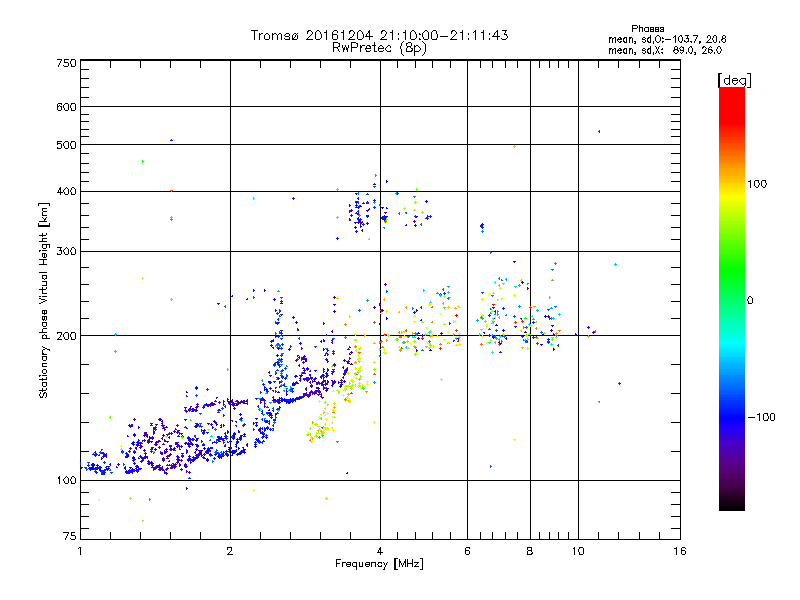
Task: Click the y-axis tick label '750'
Action: (x=66, y=63)
